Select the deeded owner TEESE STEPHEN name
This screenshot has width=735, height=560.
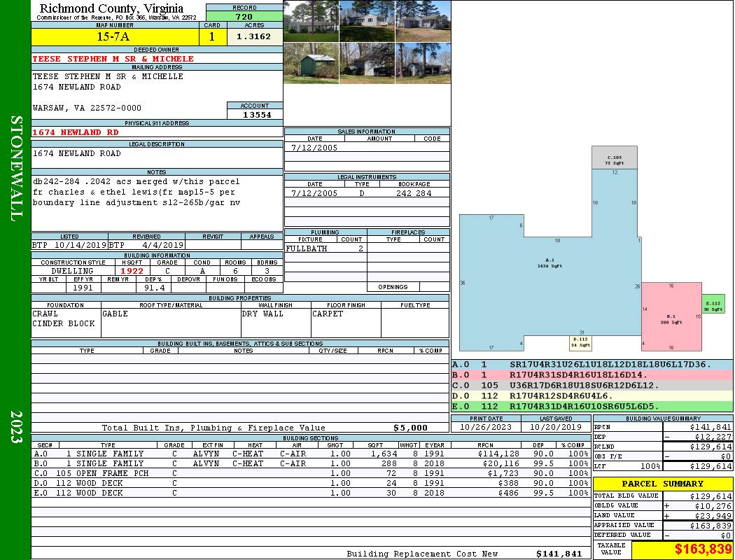(x=113, y=59)
